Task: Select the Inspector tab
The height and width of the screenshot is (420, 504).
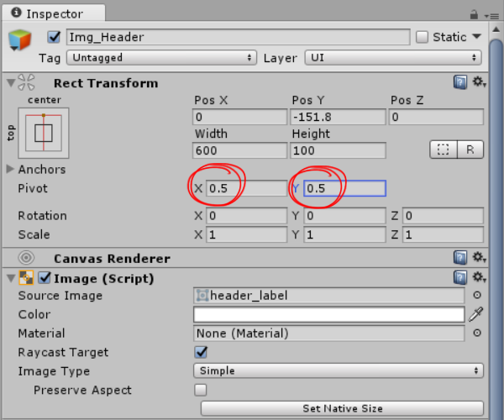Action: click(54, 13)
